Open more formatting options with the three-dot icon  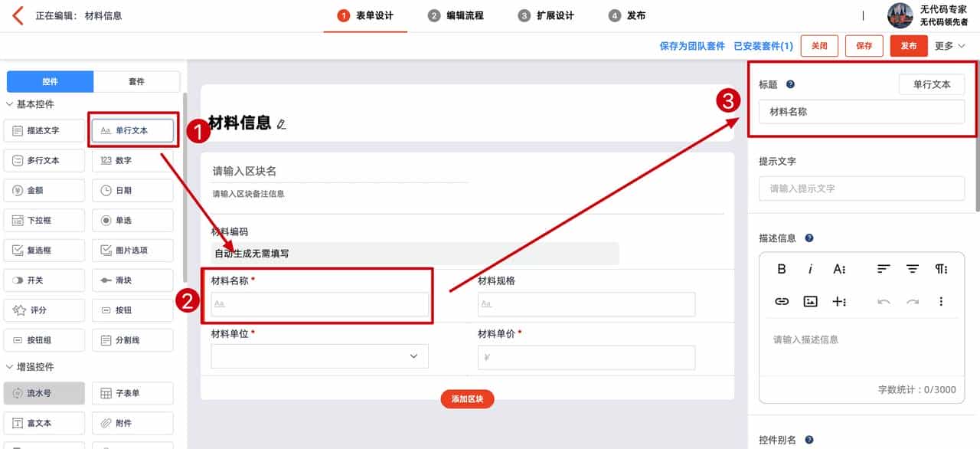tap(941, 301)
